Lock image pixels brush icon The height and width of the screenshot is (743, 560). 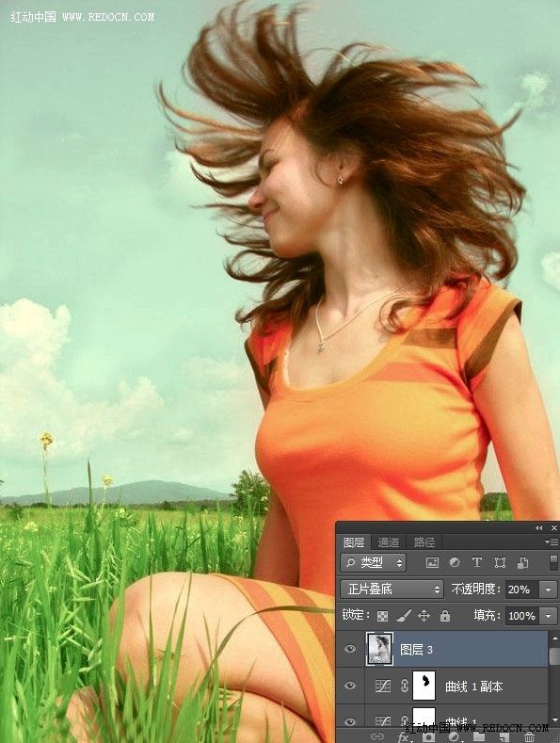point(403,616)
